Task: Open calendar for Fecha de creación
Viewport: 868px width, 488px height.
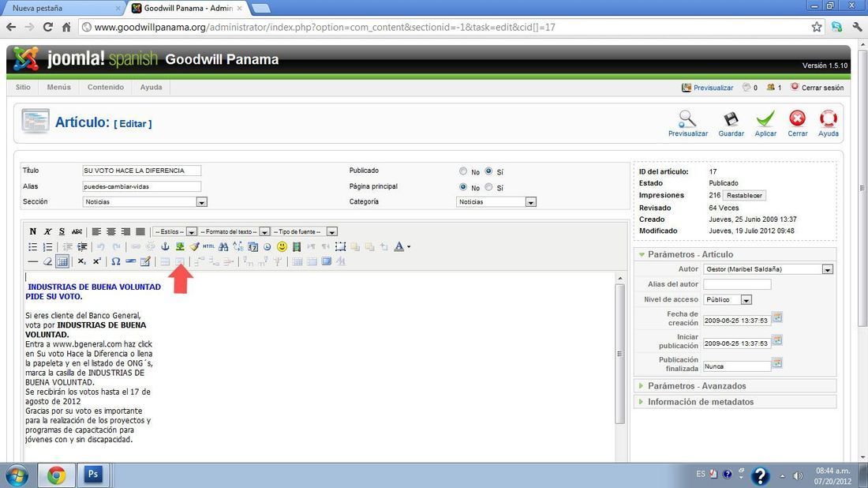Action: point(777,317)
